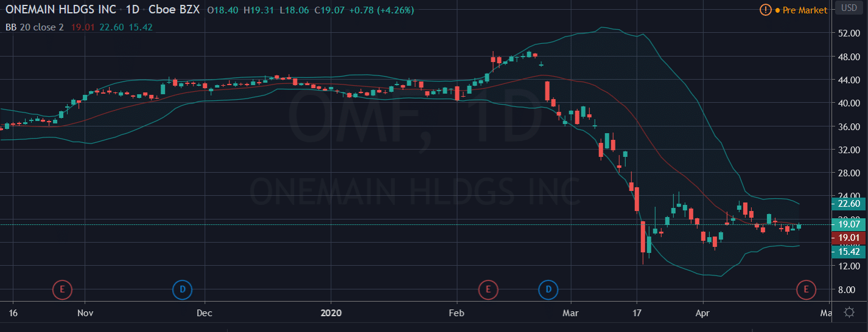Click the 52.00 price axis label
Viewport: 868px width, 332px height.
click(848, 33)
